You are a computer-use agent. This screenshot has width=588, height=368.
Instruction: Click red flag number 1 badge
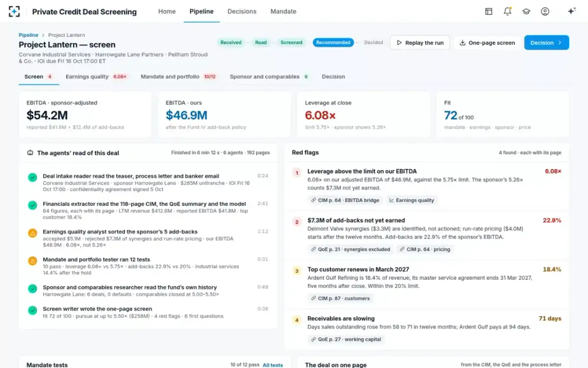tap(296, 173)
